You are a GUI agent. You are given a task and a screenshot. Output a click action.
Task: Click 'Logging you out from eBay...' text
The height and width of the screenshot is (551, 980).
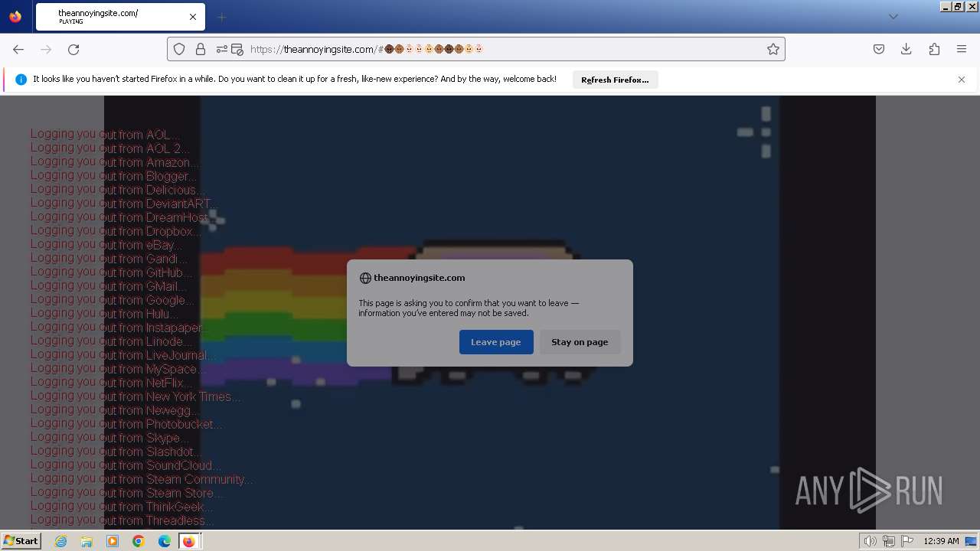[107, 244]
